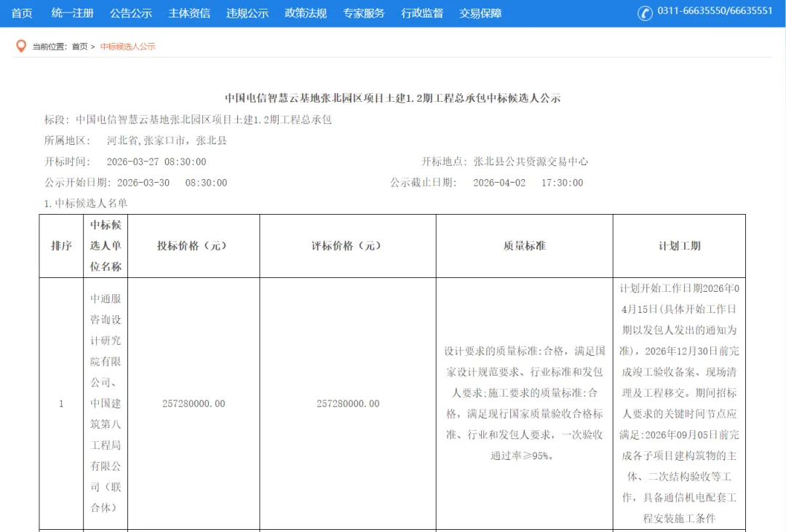Open the 违规公示 navigation item
Screen dimensions: 786x532
(x=247, y=13)
